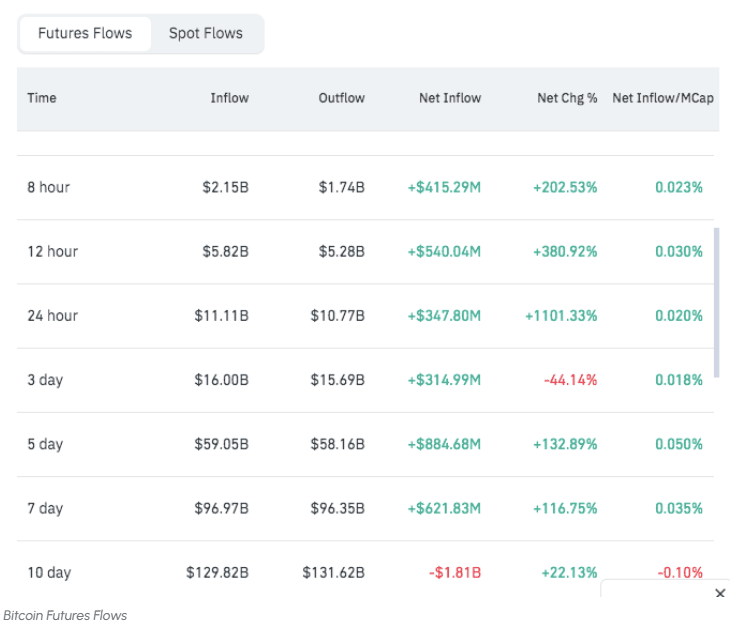Click the 24 hour time row

coord(52,315)
